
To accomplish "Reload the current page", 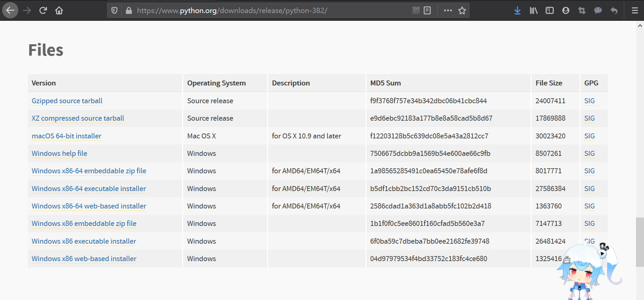I will (x=43, y=10).
